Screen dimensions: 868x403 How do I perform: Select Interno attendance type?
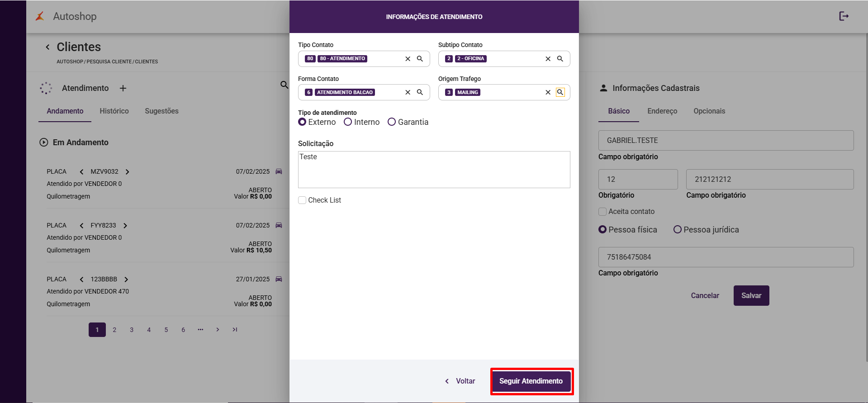point(348,122)
